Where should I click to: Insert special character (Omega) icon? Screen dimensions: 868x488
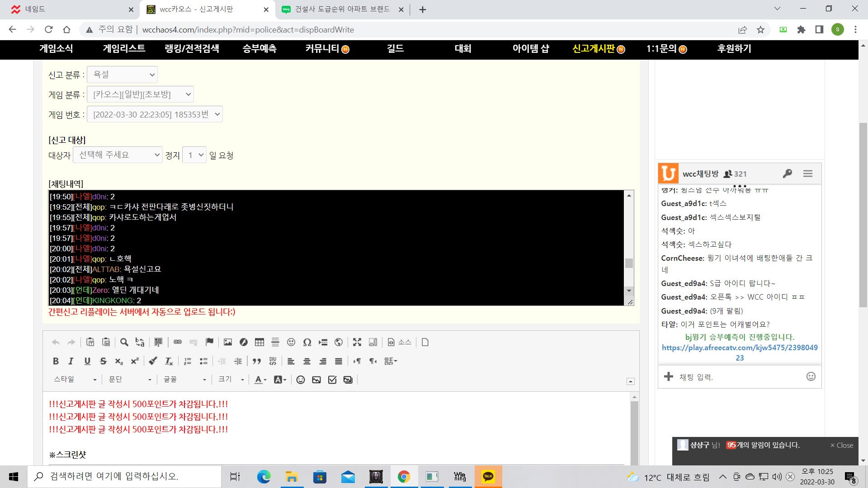coord(307,342)
